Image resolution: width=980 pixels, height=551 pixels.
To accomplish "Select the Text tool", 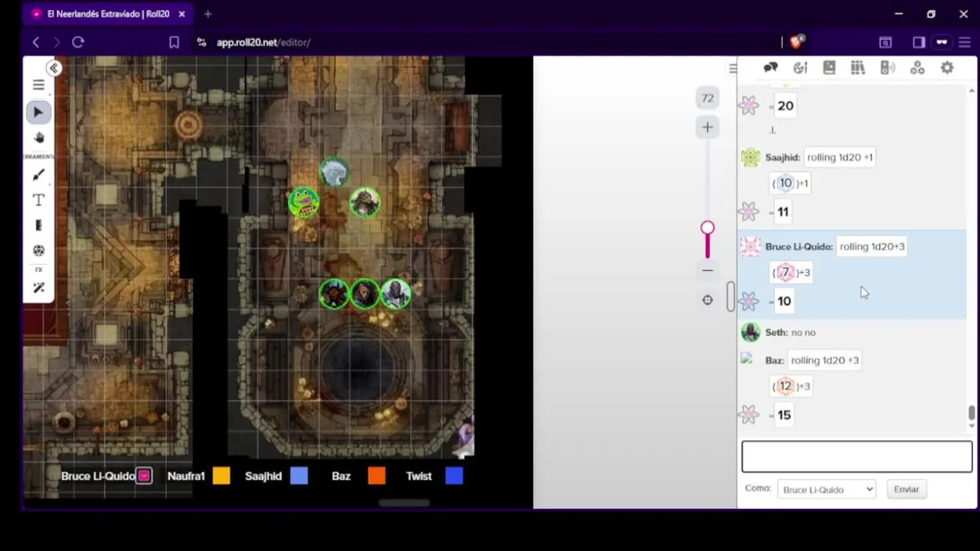I will pyautogui.click(x=38, y=200).
